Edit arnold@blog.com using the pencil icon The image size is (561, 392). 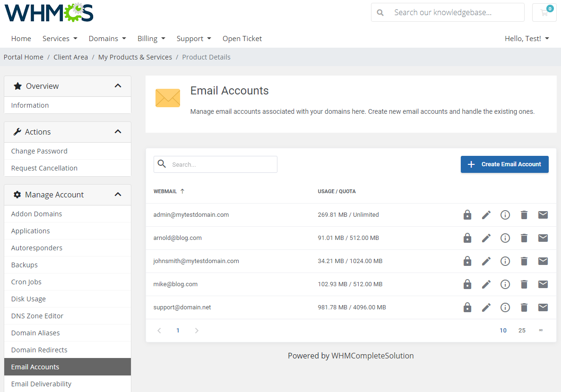point(486,238)
